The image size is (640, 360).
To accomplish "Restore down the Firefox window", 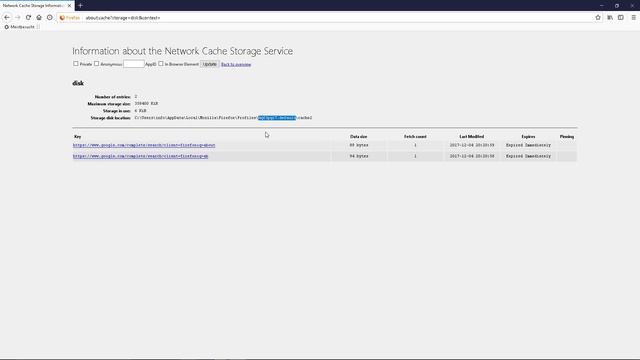I will [x=617, y=6].
